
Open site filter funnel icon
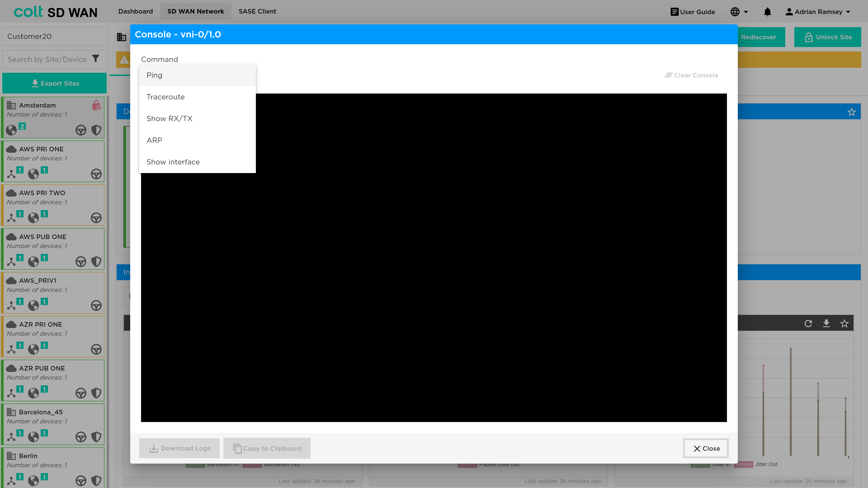96,59
